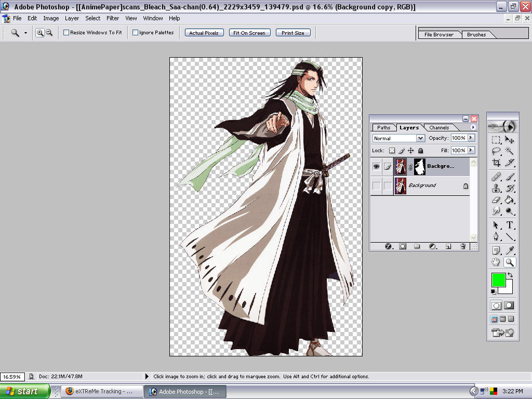The image size is (532, 399).
Task: Select the Move tool in toolbox
Action: (x=509, y=139)
